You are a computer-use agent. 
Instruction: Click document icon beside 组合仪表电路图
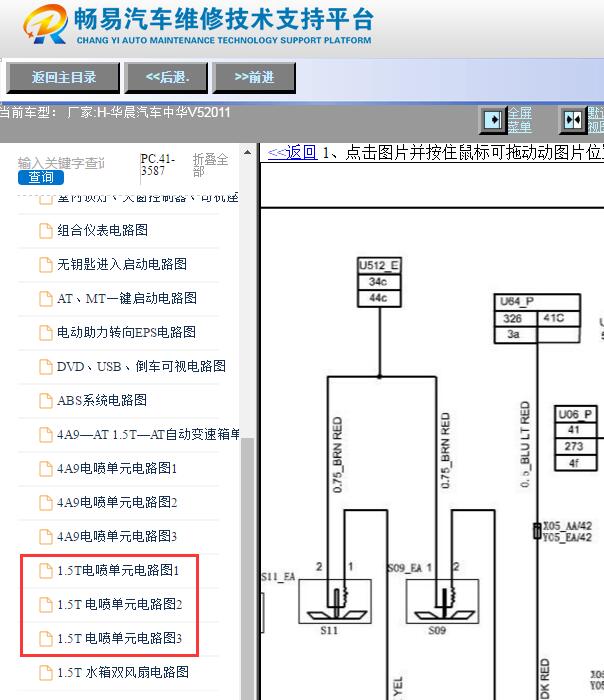46,231
